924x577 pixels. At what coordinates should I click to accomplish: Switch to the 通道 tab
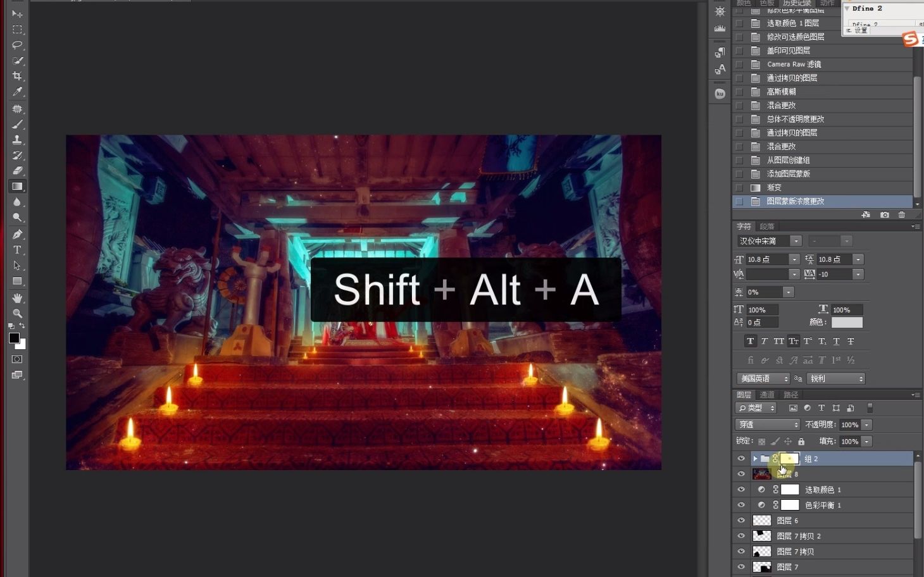[x=767, y=395]
